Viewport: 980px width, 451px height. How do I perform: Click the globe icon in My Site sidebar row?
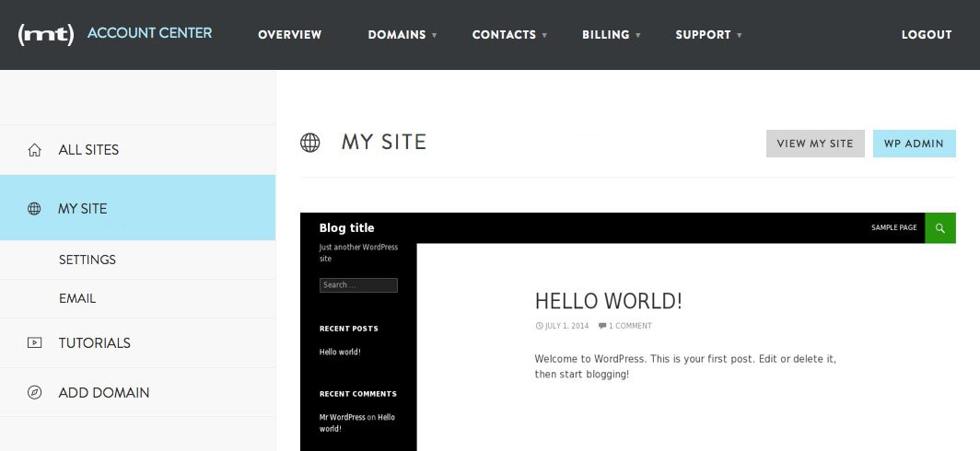pos(34,209)
